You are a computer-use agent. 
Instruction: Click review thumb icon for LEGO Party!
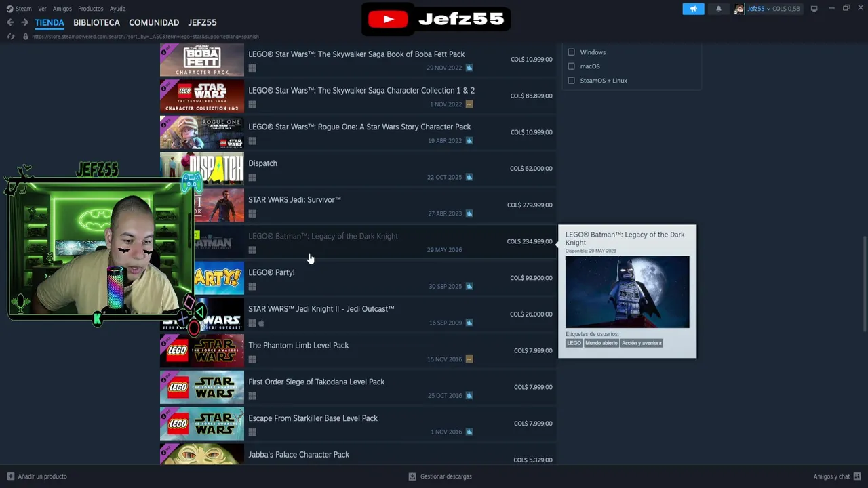click(x=469, y=287)
